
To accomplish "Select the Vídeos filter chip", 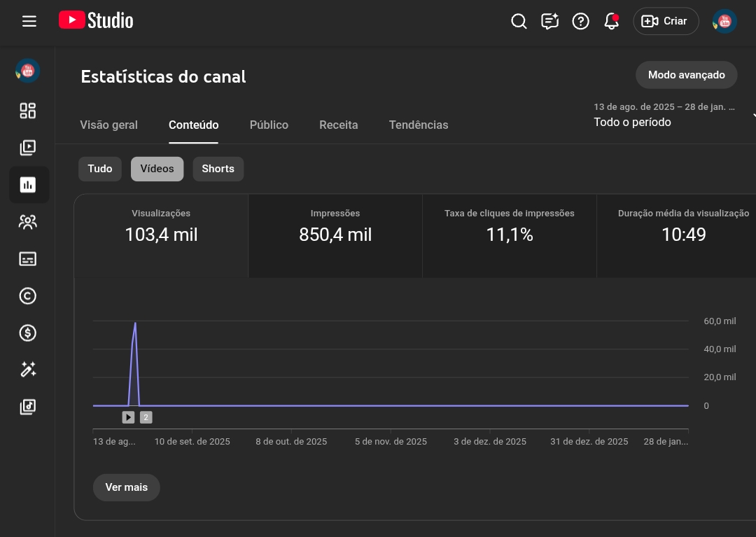I will 157,169.
